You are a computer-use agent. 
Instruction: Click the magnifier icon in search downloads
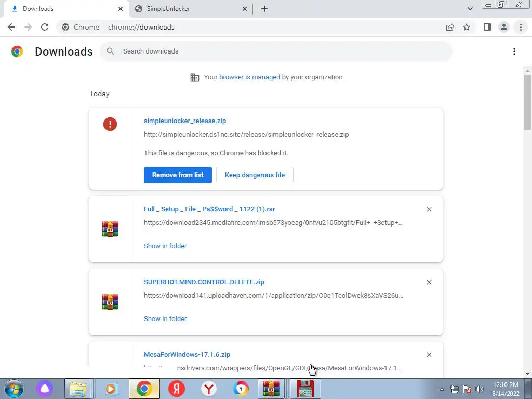(x=110, y=51)
